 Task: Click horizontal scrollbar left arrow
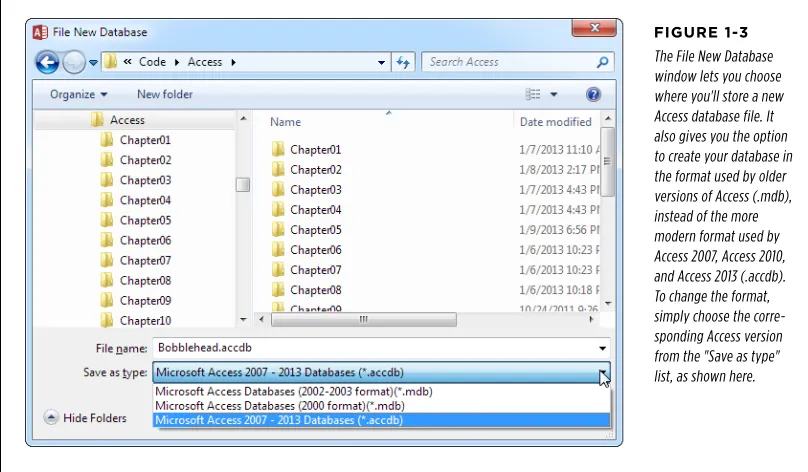(x=262, y=319)
